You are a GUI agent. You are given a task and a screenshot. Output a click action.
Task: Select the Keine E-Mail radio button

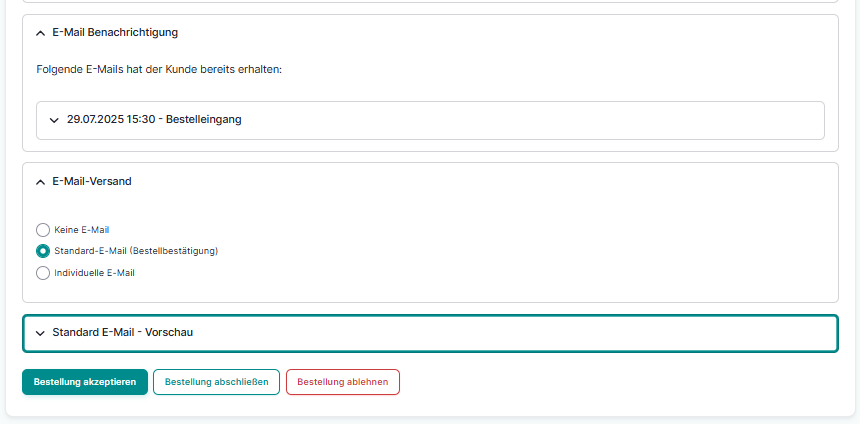click(x=43, y=230)
